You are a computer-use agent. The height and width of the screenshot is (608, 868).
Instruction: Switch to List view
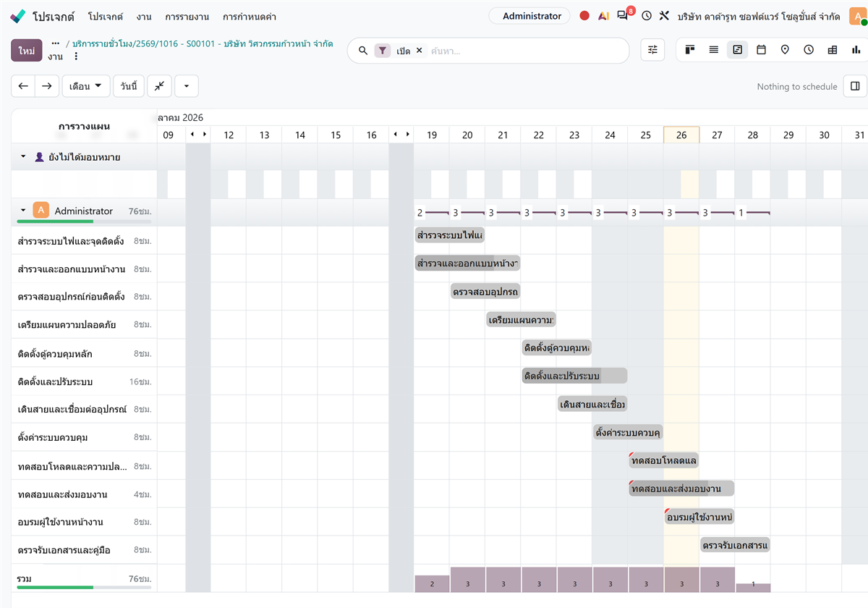pyautogui.click(x=714, y=50)
